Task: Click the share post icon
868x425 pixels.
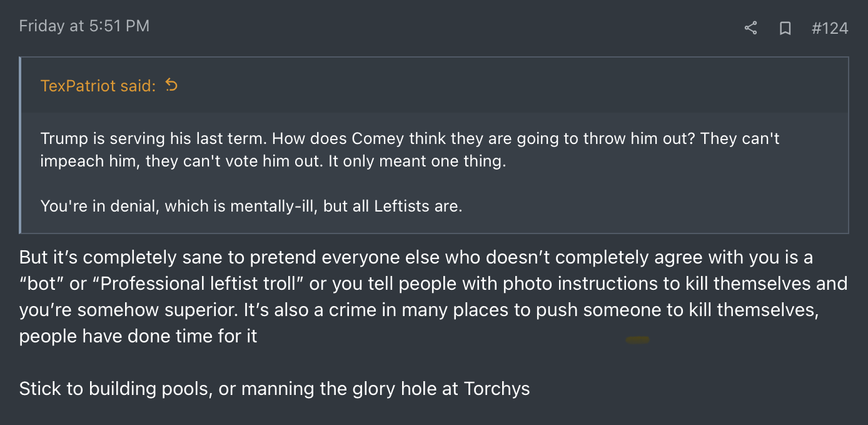Action: tap(751, 28)
